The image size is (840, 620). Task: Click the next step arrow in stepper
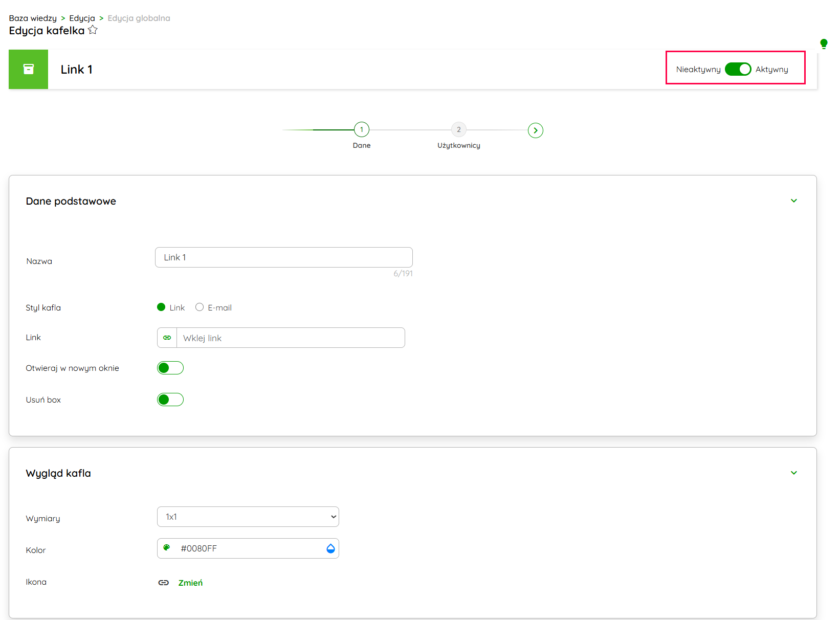coord(535,130)
